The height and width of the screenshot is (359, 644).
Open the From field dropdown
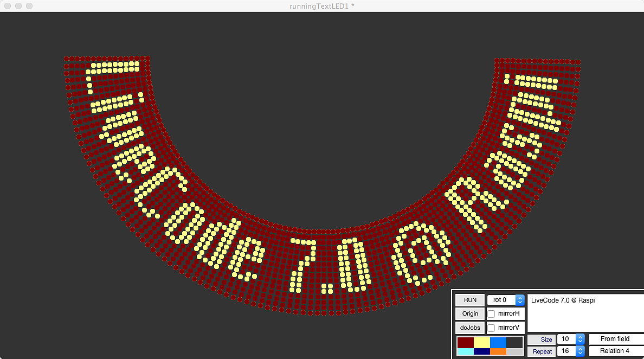pyautogui.click(x=616, y=339)
